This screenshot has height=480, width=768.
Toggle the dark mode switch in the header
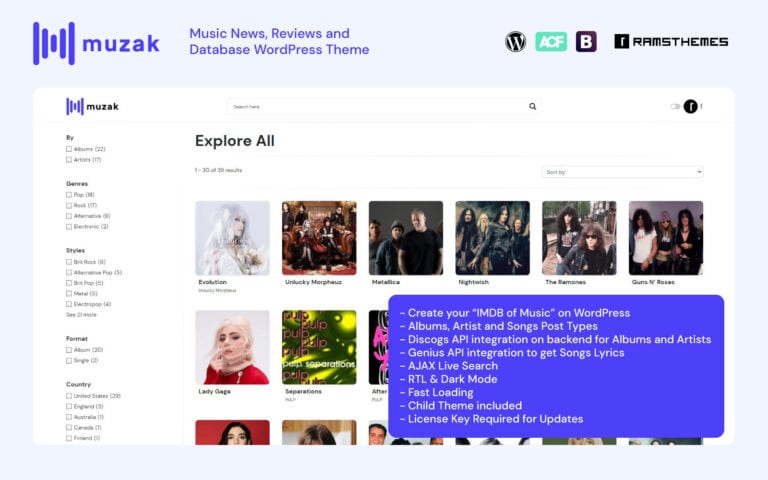tap(675, 106)
